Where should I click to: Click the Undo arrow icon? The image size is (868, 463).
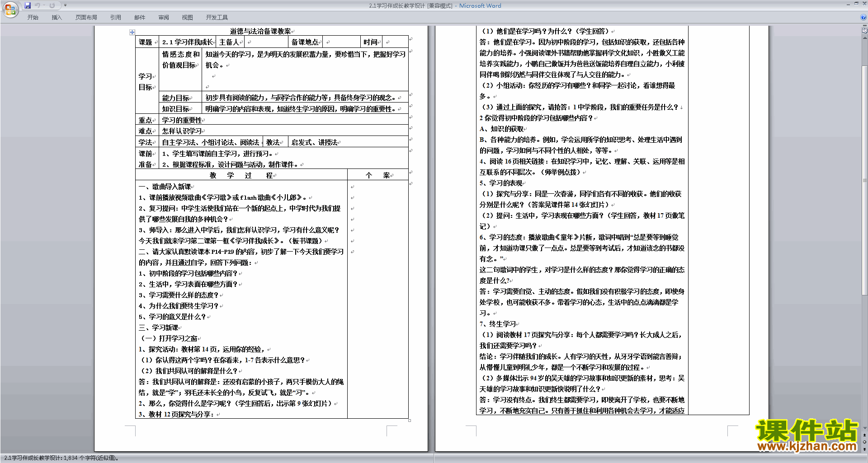point(38,5)
